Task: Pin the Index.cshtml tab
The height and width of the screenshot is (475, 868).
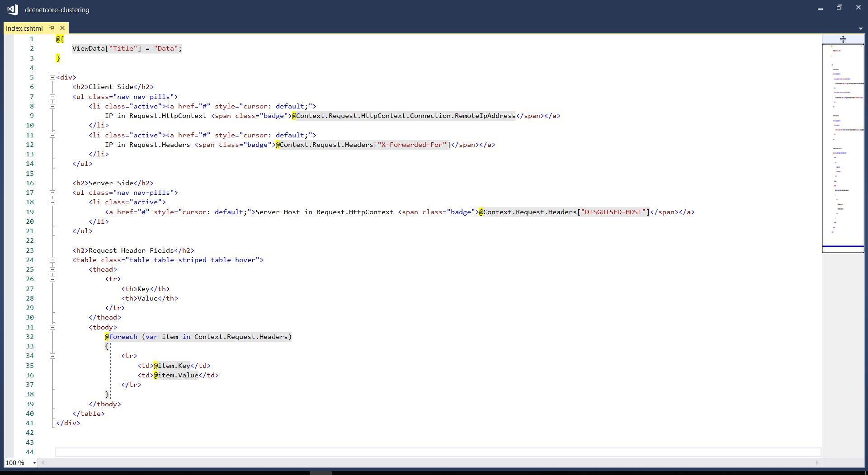Action: click(52, 28)
